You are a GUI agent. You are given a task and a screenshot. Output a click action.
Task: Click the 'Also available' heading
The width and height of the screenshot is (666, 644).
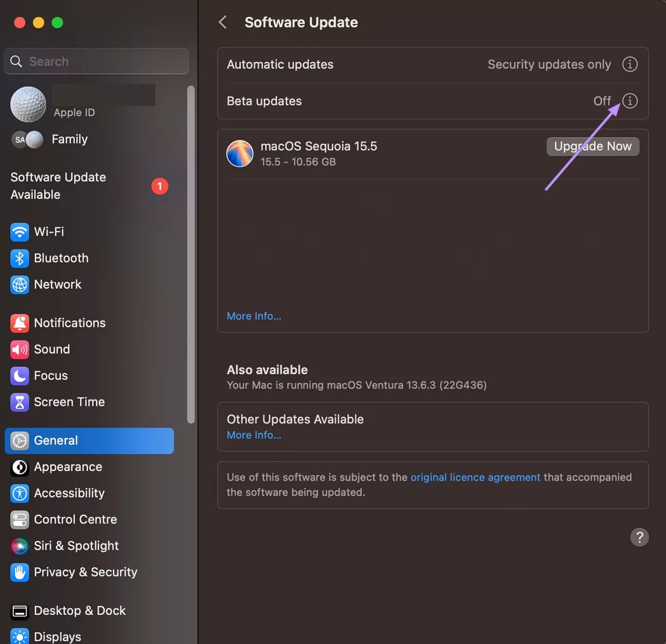pyautogui.click(x=267, y=370)
